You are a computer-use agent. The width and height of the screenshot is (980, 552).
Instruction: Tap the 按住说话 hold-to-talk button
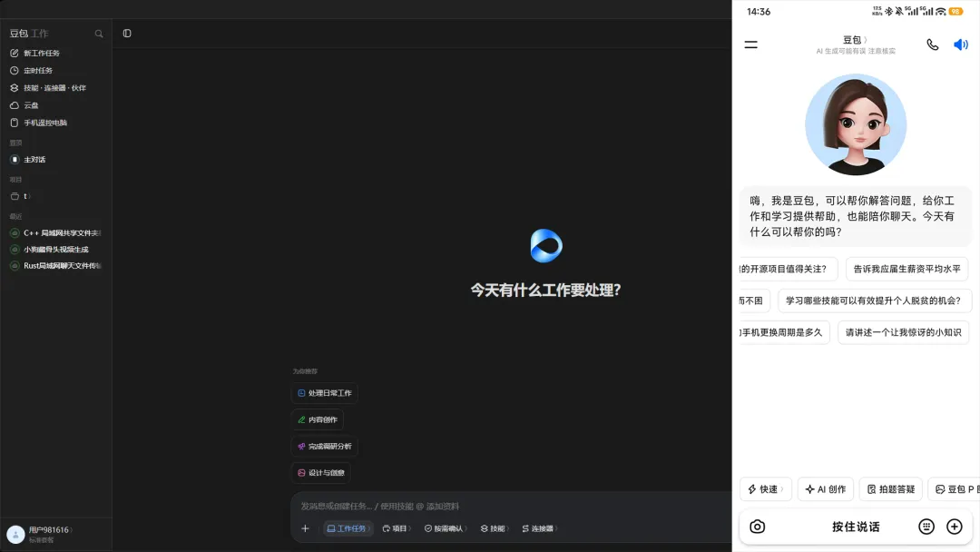coord(856,527)
